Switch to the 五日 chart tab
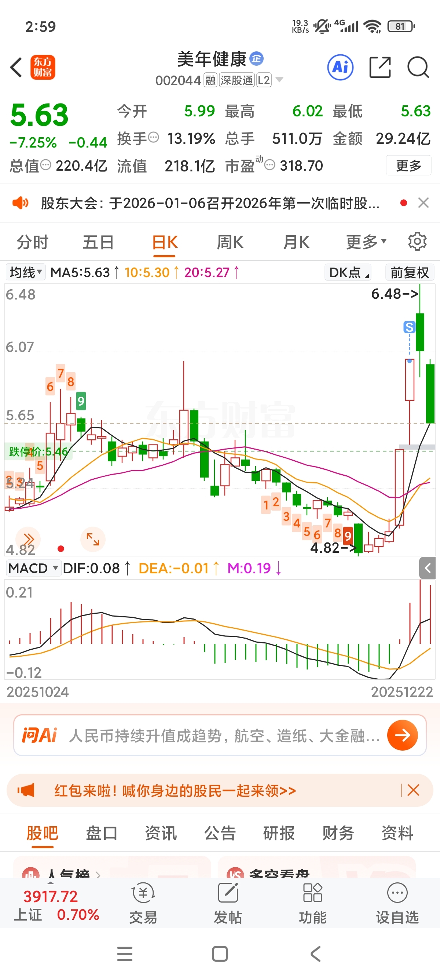The image size is (440, 980). coord(98,242)
